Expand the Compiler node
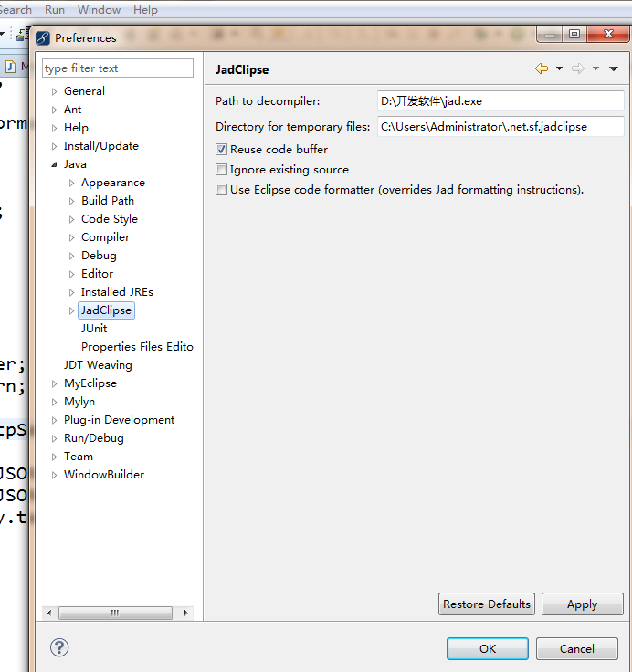The height and width of the screenshot is (672, 632). [x=71, y=237]
